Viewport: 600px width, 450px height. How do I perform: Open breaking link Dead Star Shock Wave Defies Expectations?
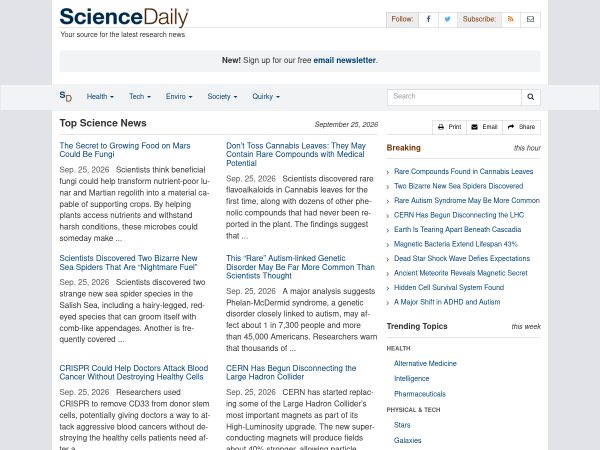[462, 259]
